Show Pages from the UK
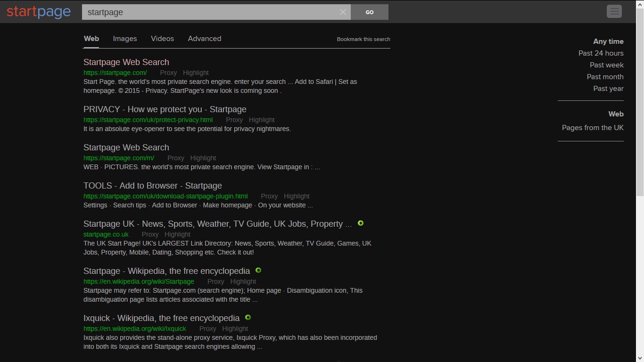Screen dimensions: 644x362 tap(593, 128)
